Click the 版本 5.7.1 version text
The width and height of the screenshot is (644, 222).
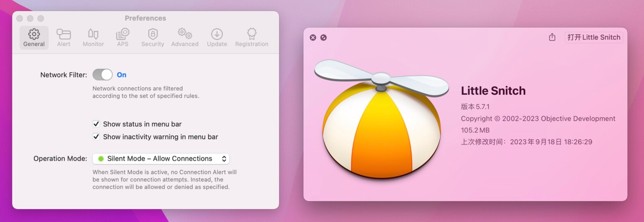tap(475, 107)
